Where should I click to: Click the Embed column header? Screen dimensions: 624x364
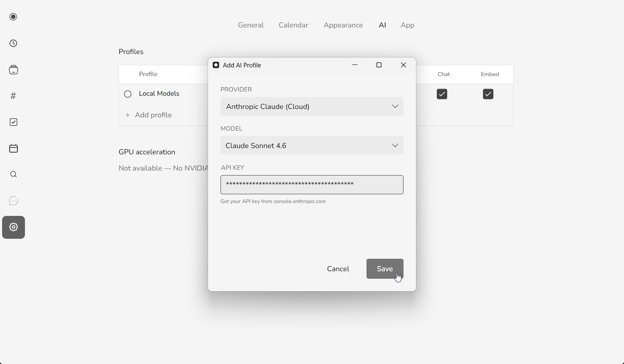[490, 74]
